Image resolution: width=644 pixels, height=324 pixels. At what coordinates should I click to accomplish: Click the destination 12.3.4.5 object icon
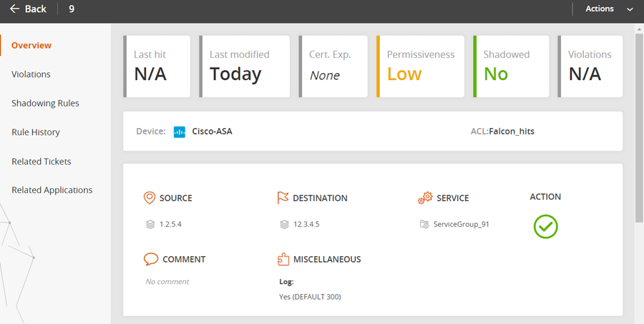[284, 225]
